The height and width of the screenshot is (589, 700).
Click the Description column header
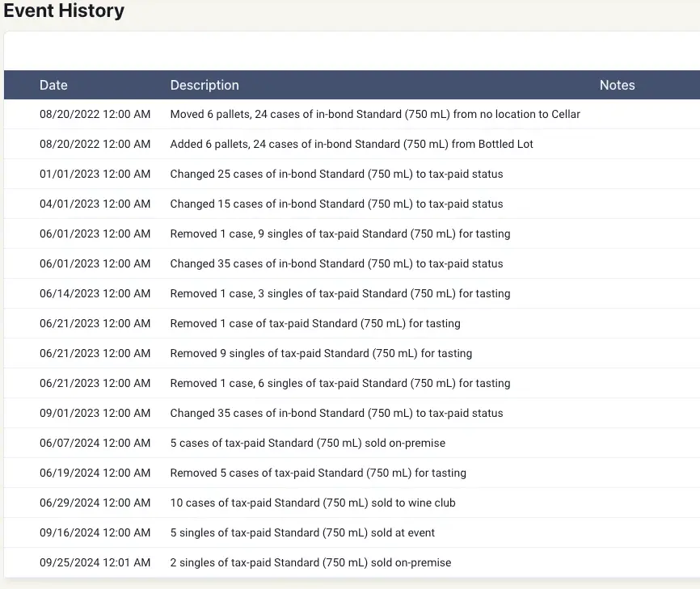[x=205, y=85]
